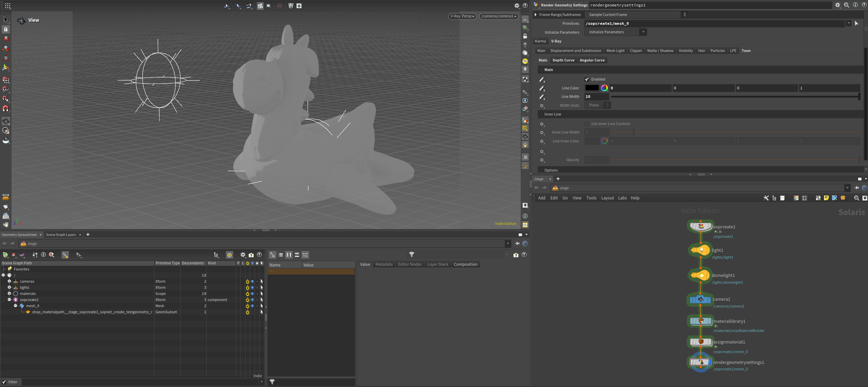
Task: Toggle Use Inner Line Controls checkbox
Action: (x=587, y=124)
